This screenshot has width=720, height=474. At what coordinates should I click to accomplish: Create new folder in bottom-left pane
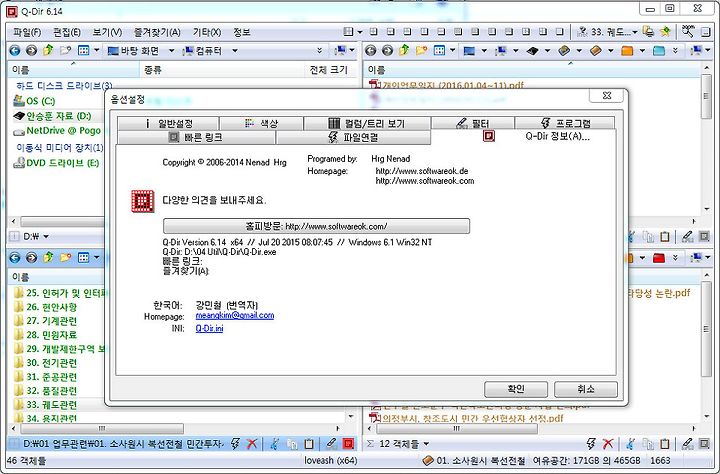(x=65, y=258)
